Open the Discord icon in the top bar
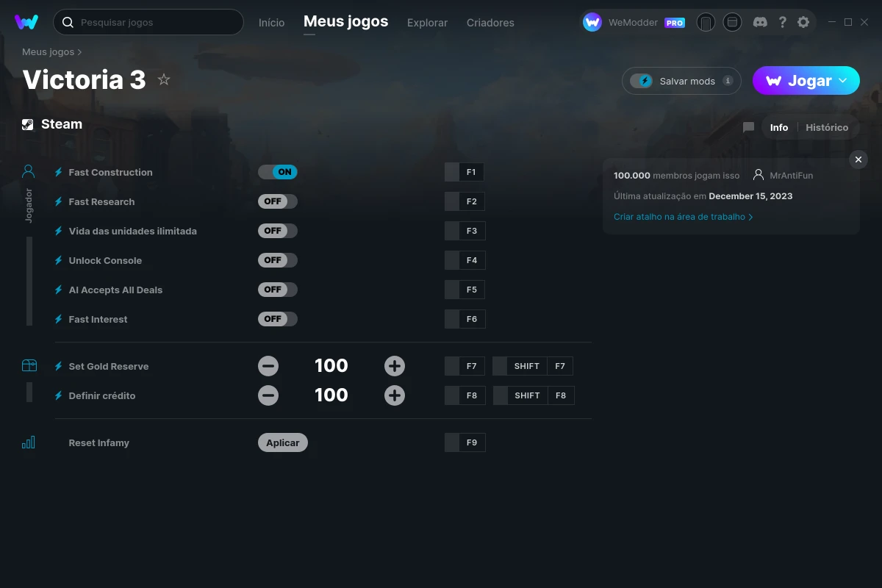The width and height of the screenshot is (882, 588). pyautogui.click(x=760, y=22)
